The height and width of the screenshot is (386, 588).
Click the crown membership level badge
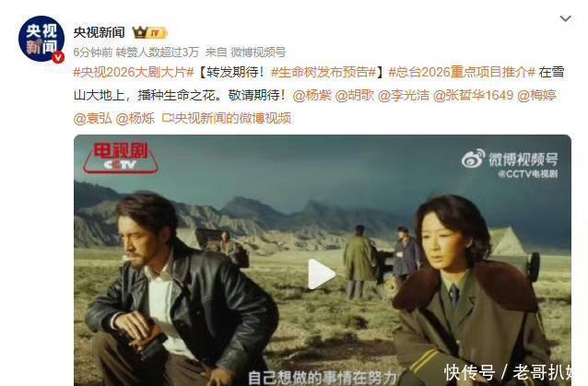click(x=149, y=33)
